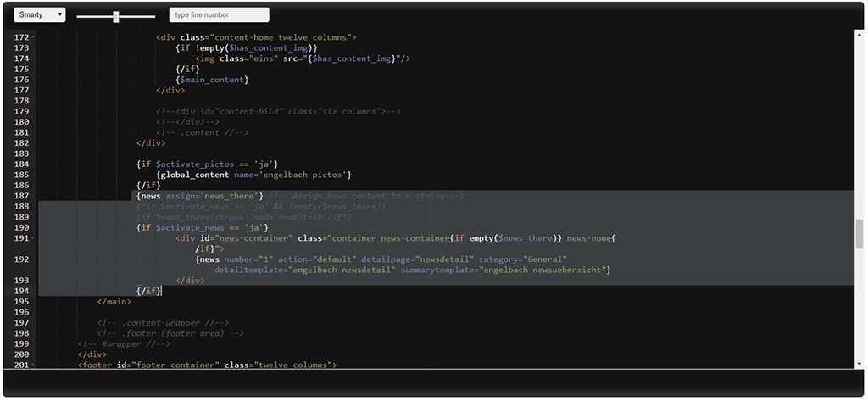This screenshot has height=401, width=868.
Task: Click line number 187 in the gutter
Action: (x=22, y=196)
